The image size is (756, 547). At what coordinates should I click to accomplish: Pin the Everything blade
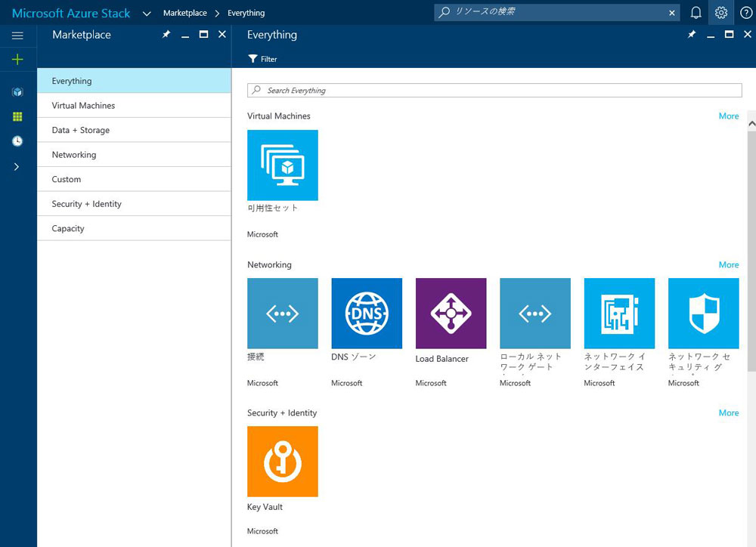[x=692, y=34]
